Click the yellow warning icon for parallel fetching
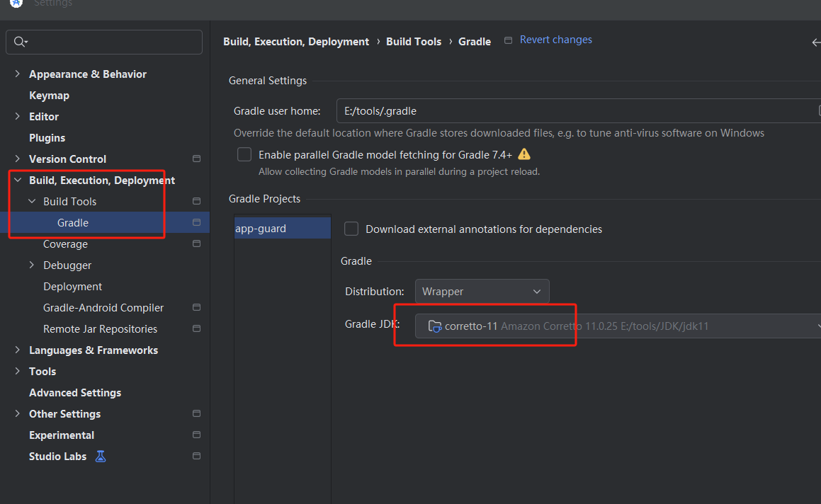The height and width of the screenshot is (504, 821). [524, 154]
